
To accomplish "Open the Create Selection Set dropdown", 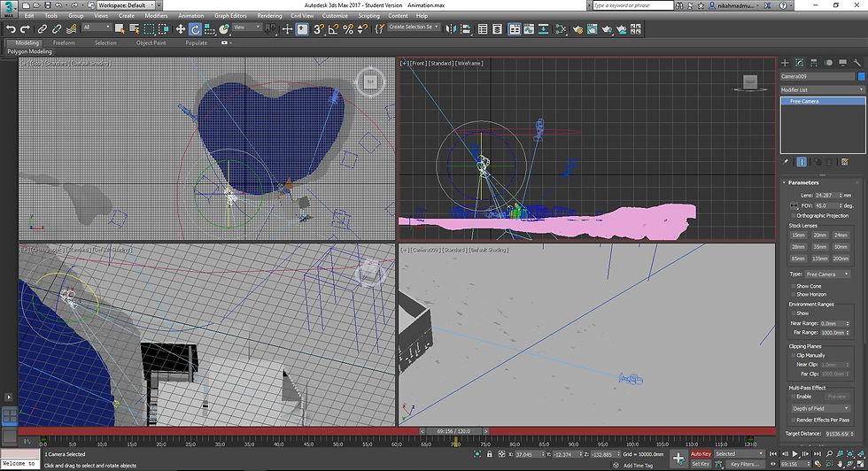I will pos(414,27).
